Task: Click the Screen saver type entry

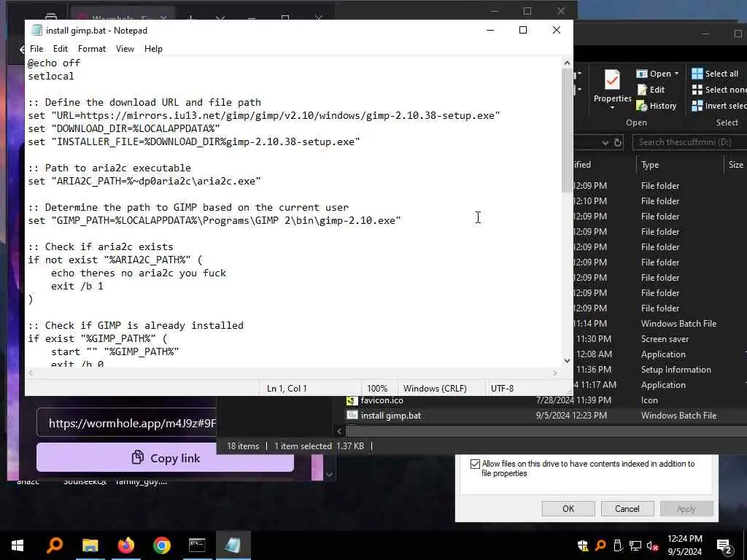Action: (665, 339)
